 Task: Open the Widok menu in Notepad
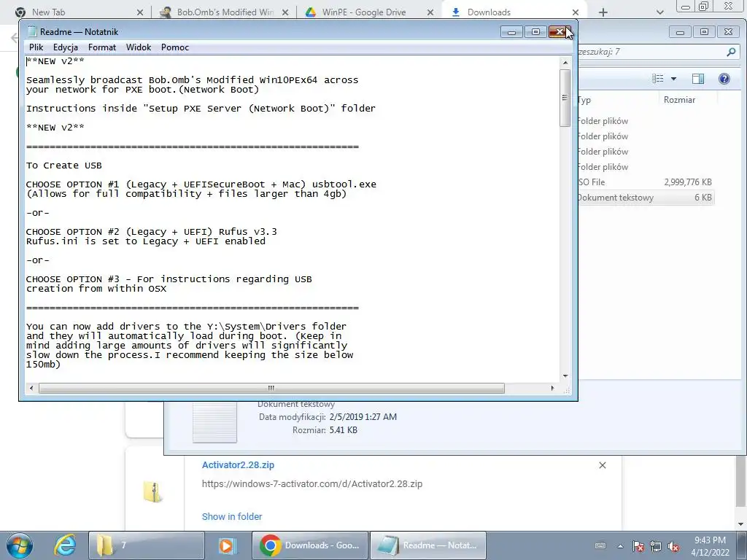(x=138, y=47)
